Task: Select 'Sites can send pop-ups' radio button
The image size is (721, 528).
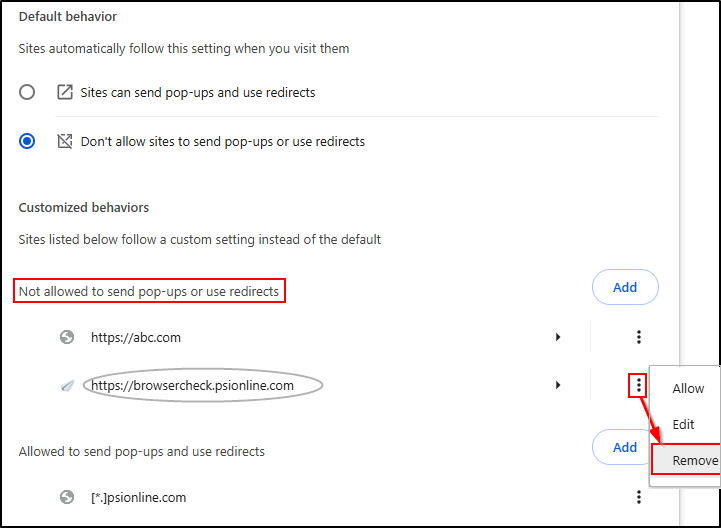Action: coord(27,92)
